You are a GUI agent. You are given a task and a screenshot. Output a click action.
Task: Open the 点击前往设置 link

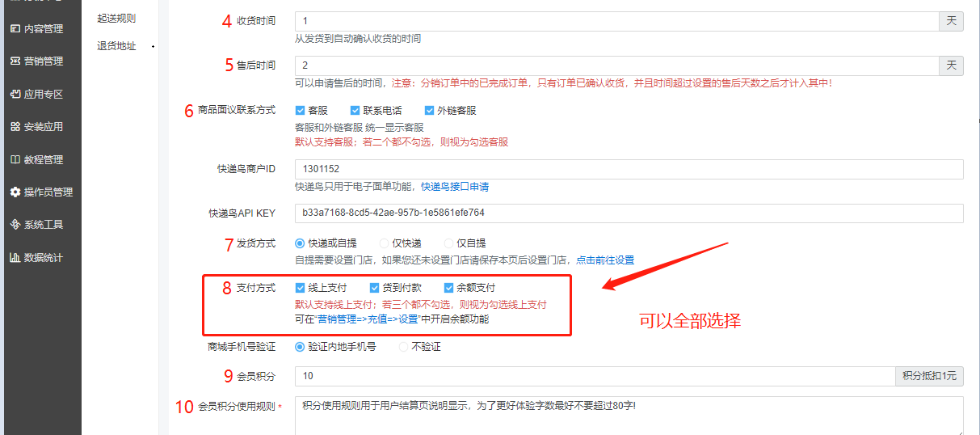605,260
